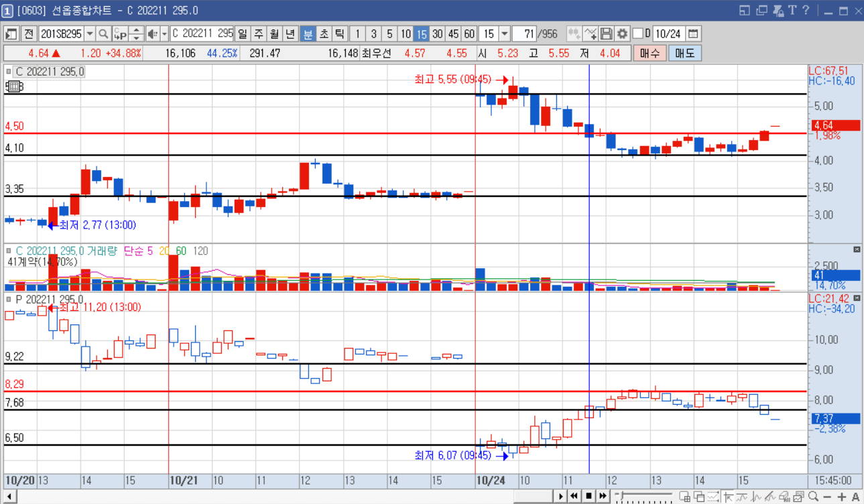Select the 틱 tick period tab
Viewport: 864px width, 504px height.
click(x=340, y=34)
